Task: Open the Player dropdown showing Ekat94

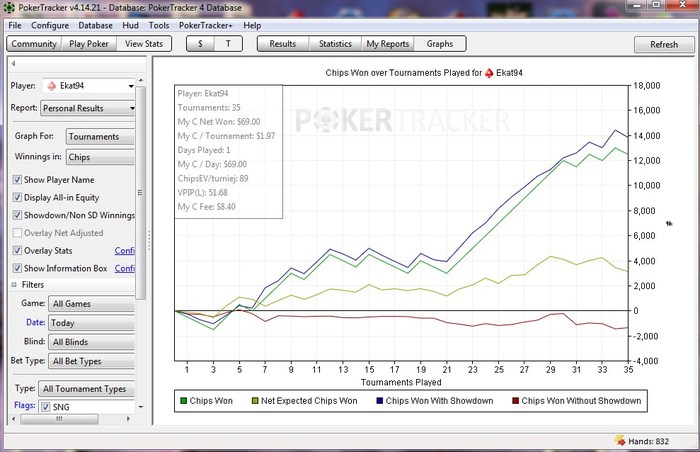Action: tap(89, 85)
